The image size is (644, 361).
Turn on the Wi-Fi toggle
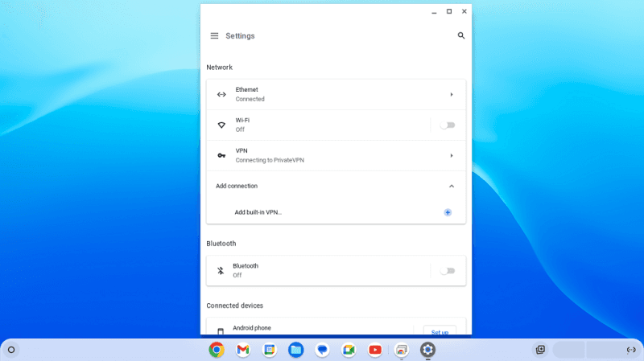[448, 125]
